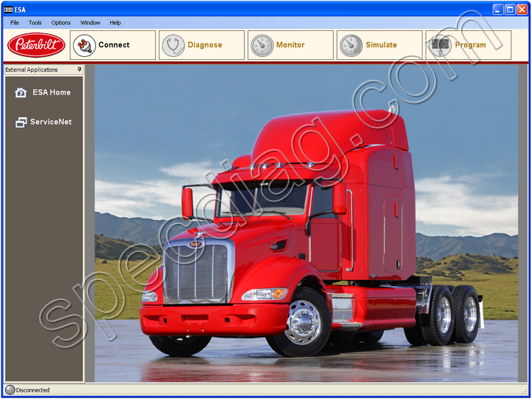Click the red truck image

tap(310, 244)
